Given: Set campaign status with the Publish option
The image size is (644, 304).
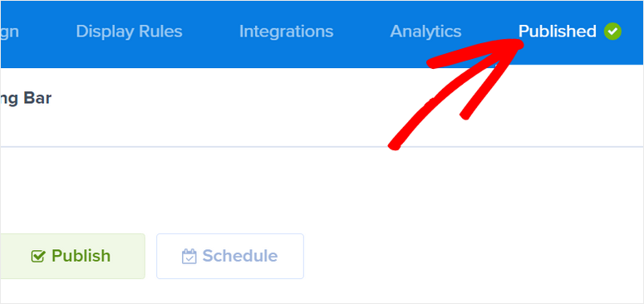Looking at the screenshot, I should (72, 256).
